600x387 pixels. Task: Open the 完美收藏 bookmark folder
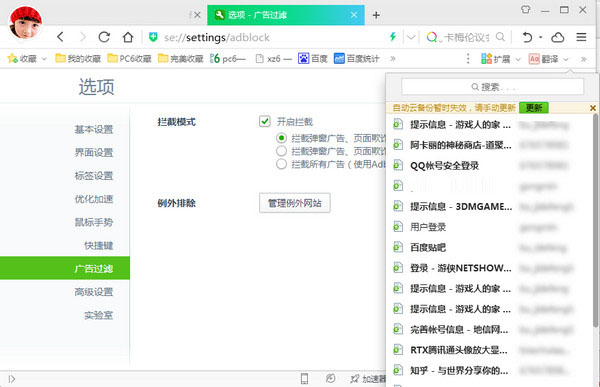[181, 59]
